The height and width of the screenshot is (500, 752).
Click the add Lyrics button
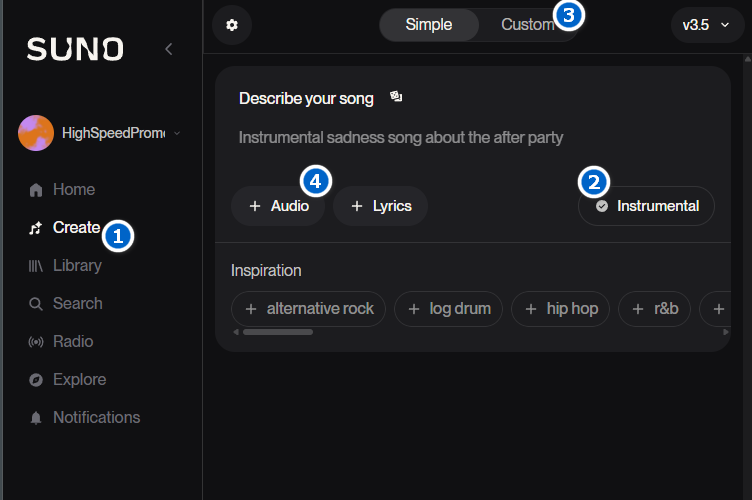pos(380,206)
